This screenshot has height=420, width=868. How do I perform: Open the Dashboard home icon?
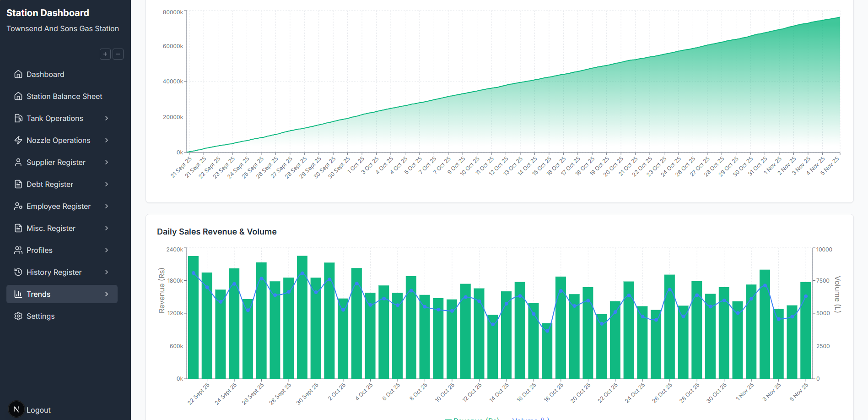pyautogui.click(x=18, y=74)
